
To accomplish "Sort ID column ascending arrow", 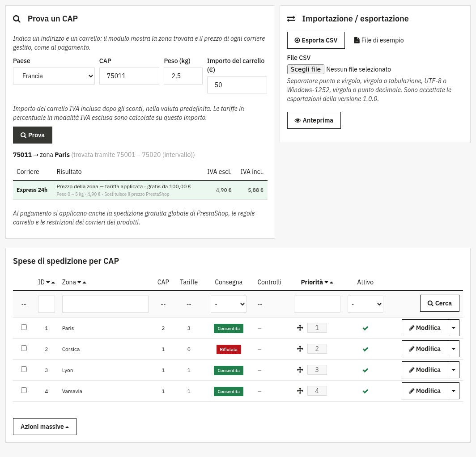I will pyautogui.click(x=53, y=283).
